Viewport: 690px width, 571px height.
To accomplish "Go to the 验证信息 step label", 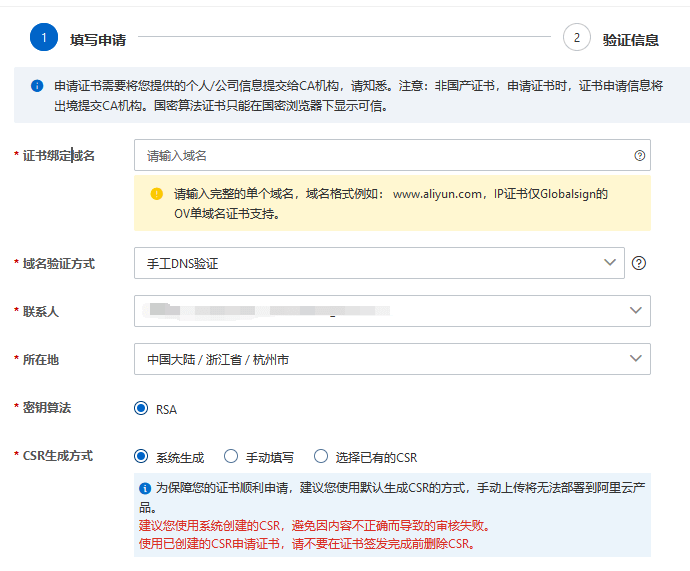I will coord(631,40).
